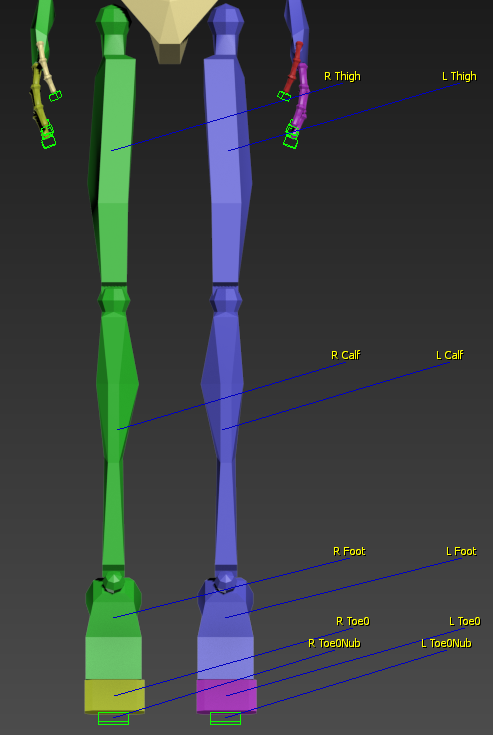This screenshot has height=735, width=493.
Task: Select the green R Foot bone
Action: pos(113,628)
